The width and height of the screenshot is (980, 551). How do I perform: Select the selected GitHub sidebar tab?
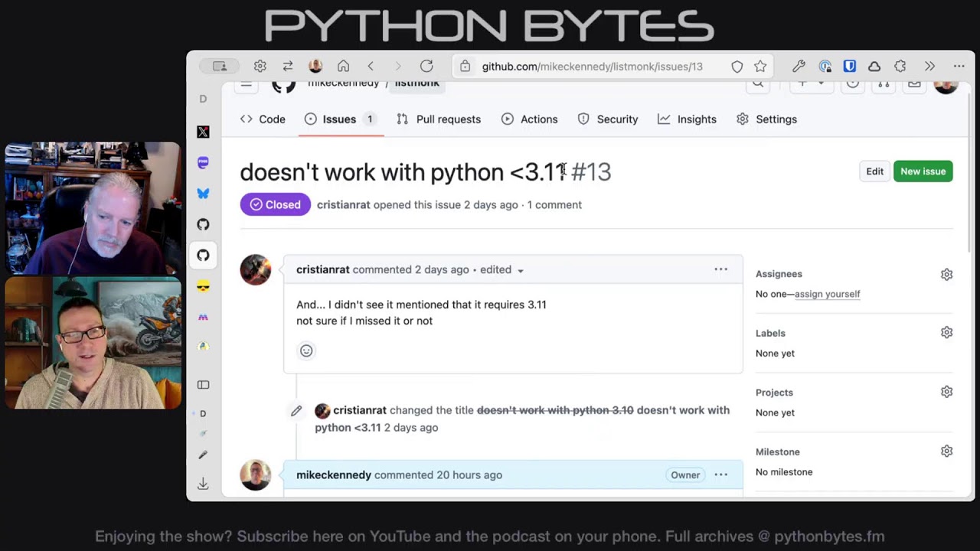click(x=203, y=255)
